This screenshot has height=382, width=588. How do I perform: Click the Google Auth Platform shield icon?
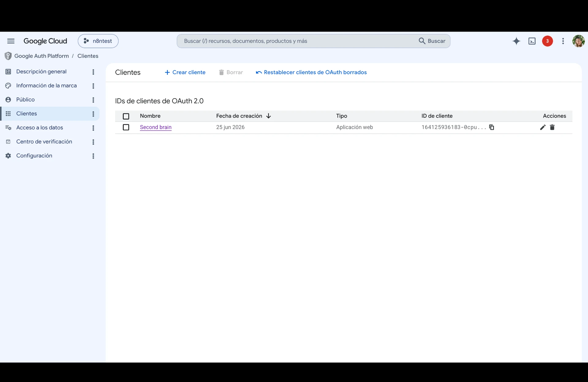(x=8, y=56)
